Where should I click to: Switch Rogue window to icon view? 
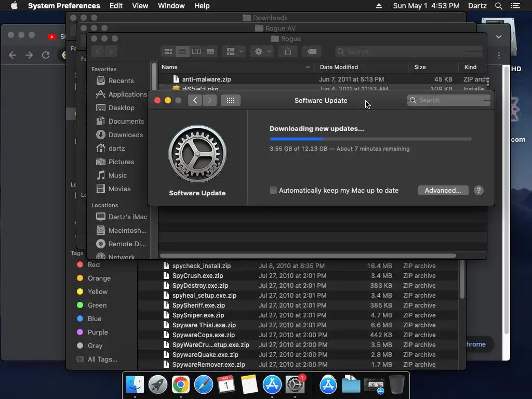168,51
